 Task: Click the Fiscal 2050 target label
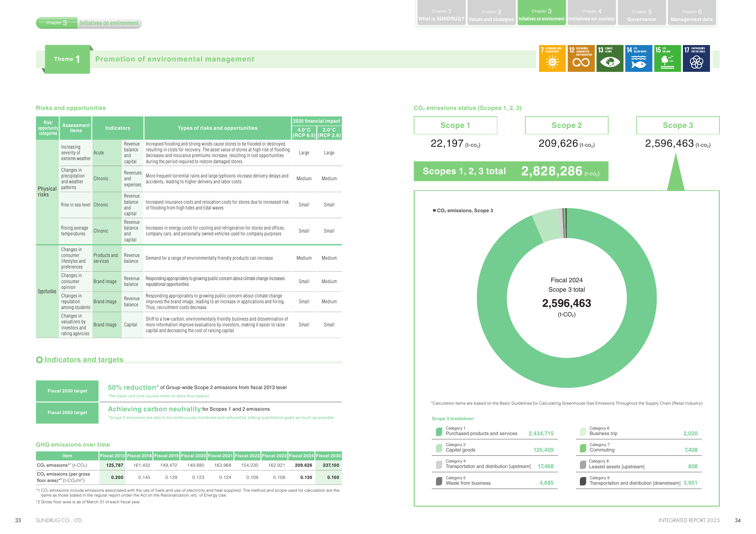click(x=67, y=413)
